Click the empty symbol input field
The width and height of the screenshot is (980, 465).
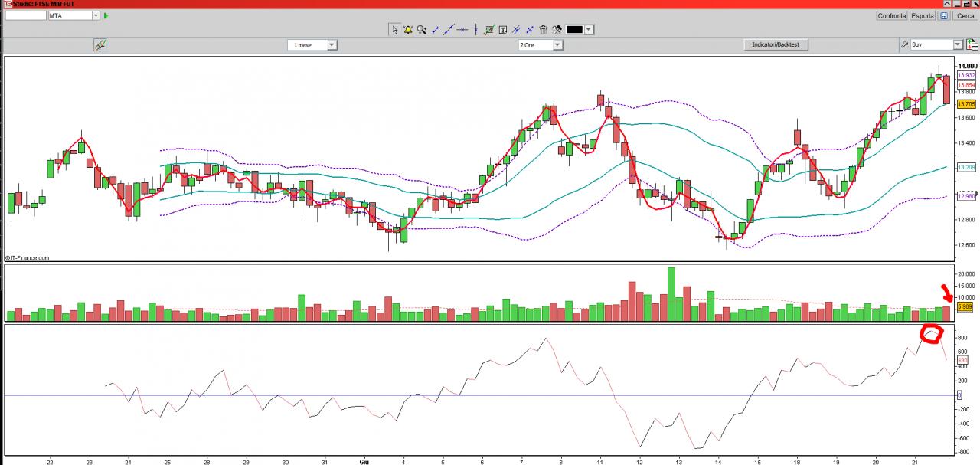click(x=25, y=15)
